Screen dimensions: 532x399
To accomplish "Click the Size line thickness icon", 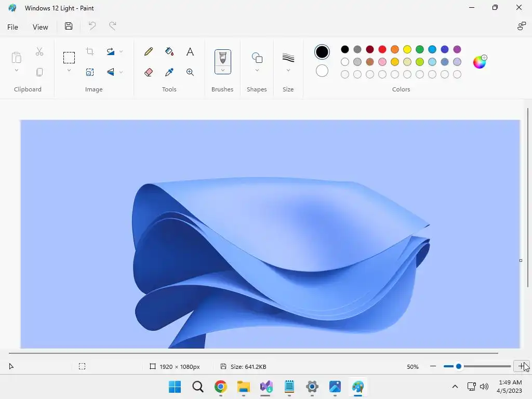I will [288, 58].
